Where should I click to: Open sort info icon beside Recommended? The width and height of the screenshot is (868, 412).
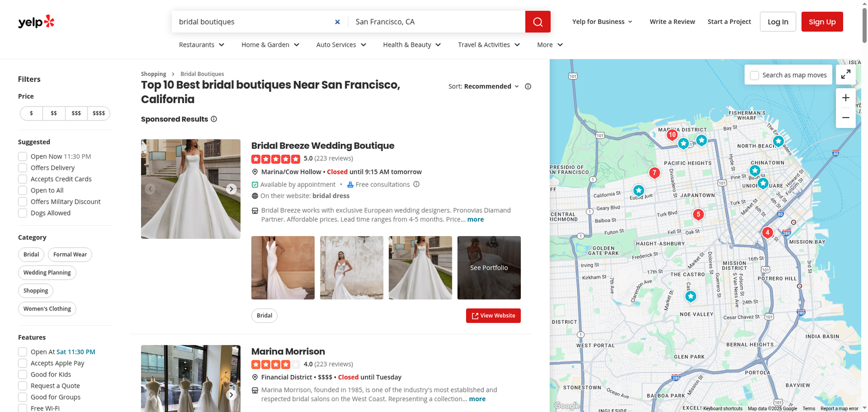pos(528,86)
